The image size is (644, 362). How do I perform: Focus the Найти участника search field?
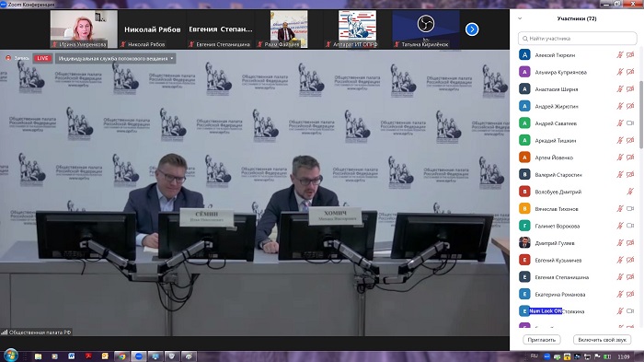[578, 39]
